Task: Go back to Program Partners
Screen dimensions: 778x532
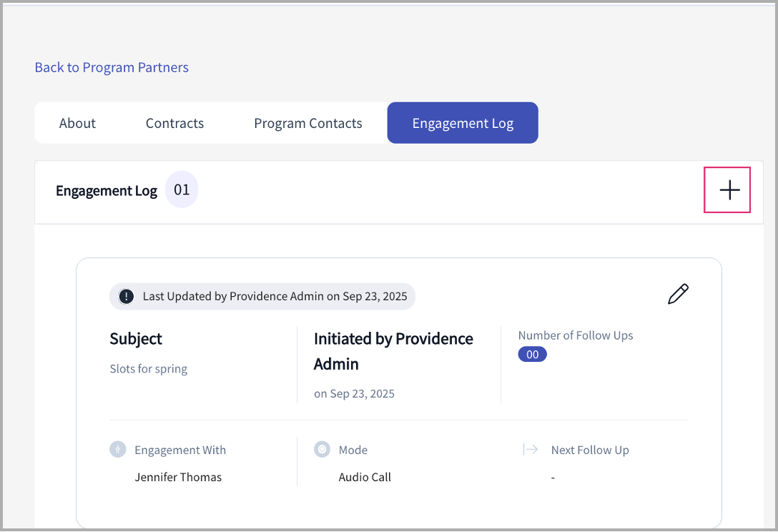Action: click(112, 67)
